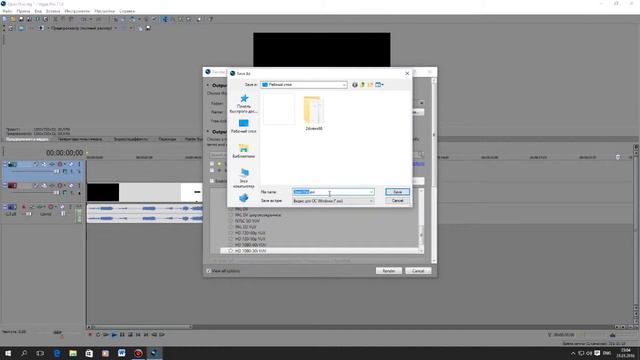640x360 pixels.
Task: Go back to the previous folder in Save As
Action: click(x=355, y=85)
